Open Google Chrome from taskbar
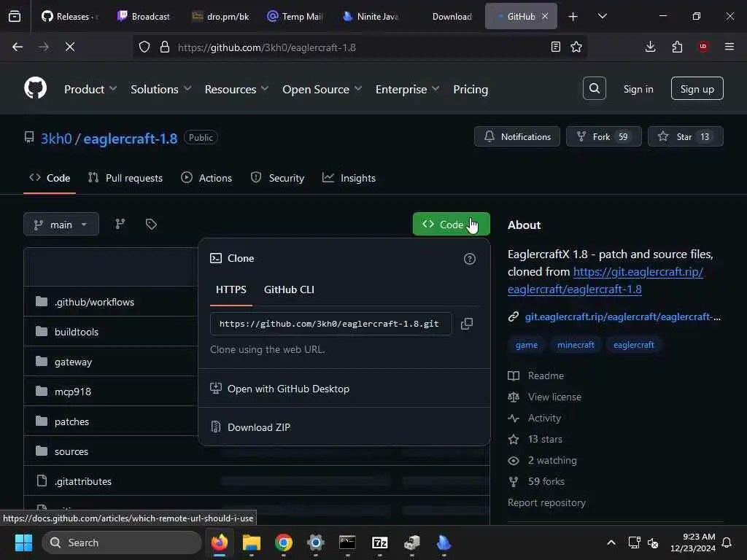Viewport: 747px width, 560px height. (284, 542)
